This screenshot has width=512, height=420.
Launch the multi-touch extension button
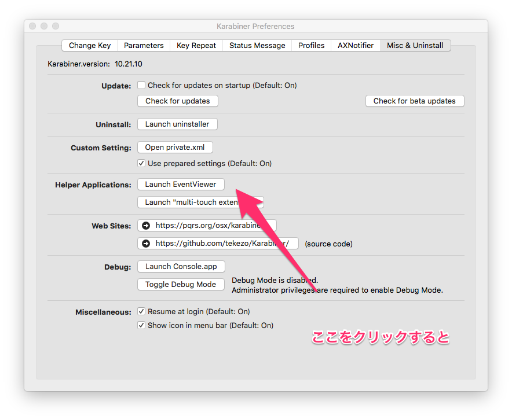[200, 202]
